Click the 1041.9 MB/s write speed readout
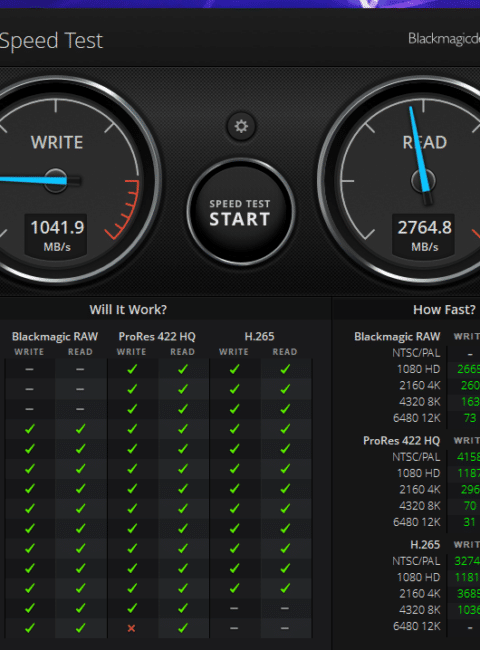Screen dimensions: 480x650 [57, 235]
